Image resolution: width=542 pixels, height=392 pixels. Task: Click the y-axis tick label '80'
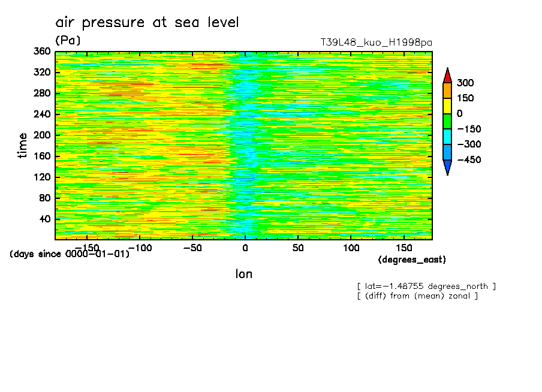(45, 198)
